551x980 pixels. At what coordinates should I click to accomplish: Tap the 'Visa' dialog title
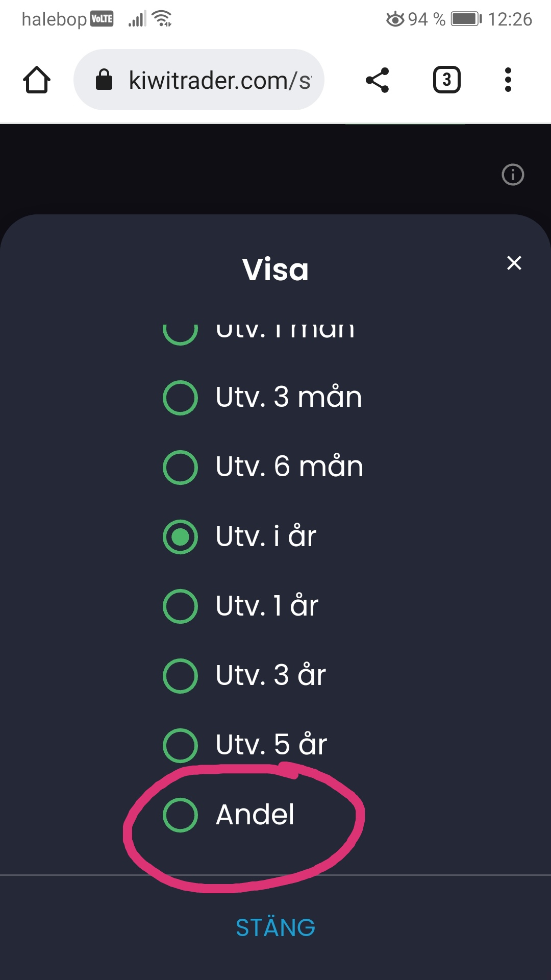[x=275, y=269]
